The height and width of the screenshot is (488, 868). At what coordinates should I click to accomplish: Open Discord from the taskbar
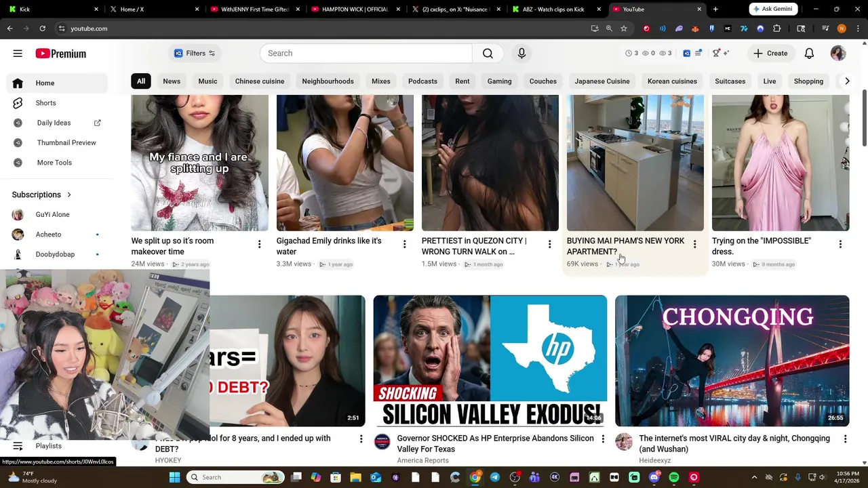(654, 477)
